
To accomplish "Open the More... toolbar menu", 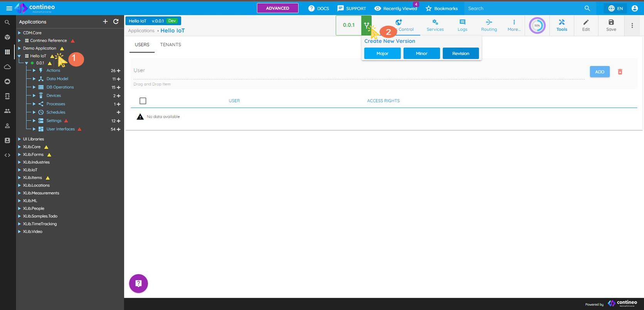I will coord(514,25).
